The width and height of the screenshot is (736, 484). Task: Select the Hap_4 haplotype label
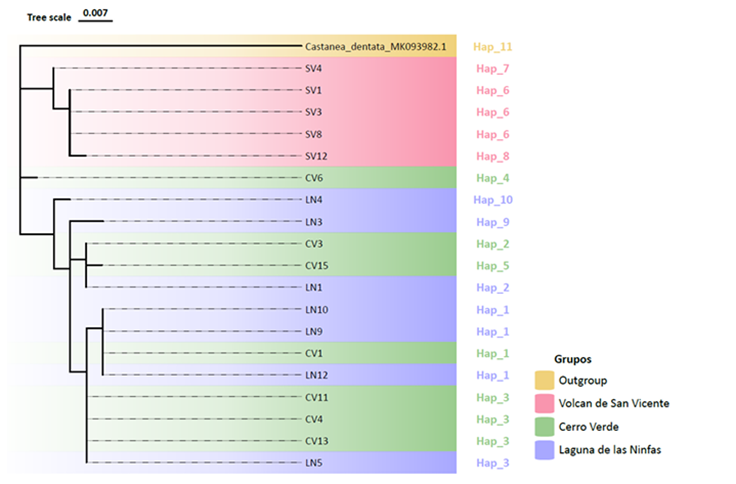(493, 178)
